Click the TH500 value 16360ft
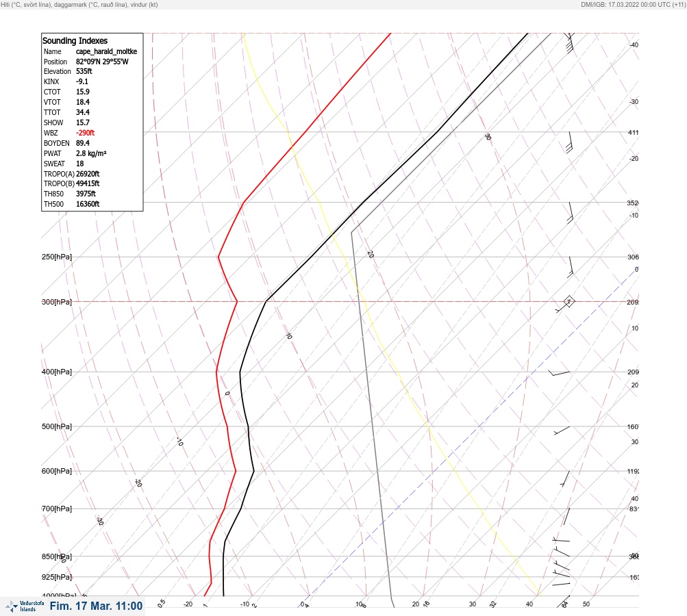 [x=88, y=204]
